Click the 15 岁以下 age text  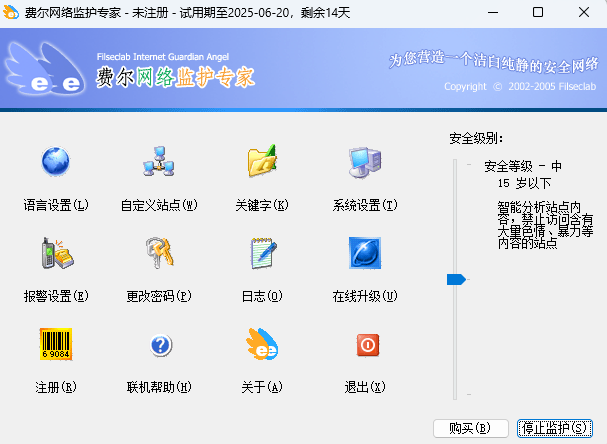point(524,183)
